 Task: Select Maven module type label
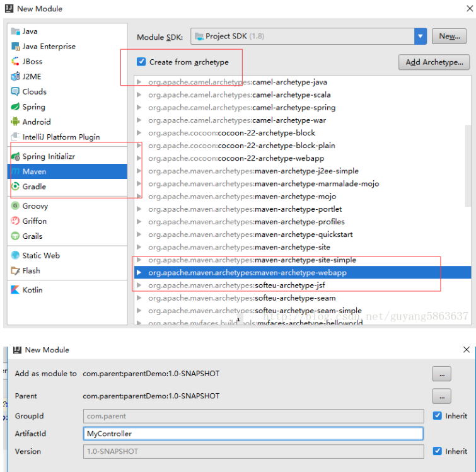point(34,171)
